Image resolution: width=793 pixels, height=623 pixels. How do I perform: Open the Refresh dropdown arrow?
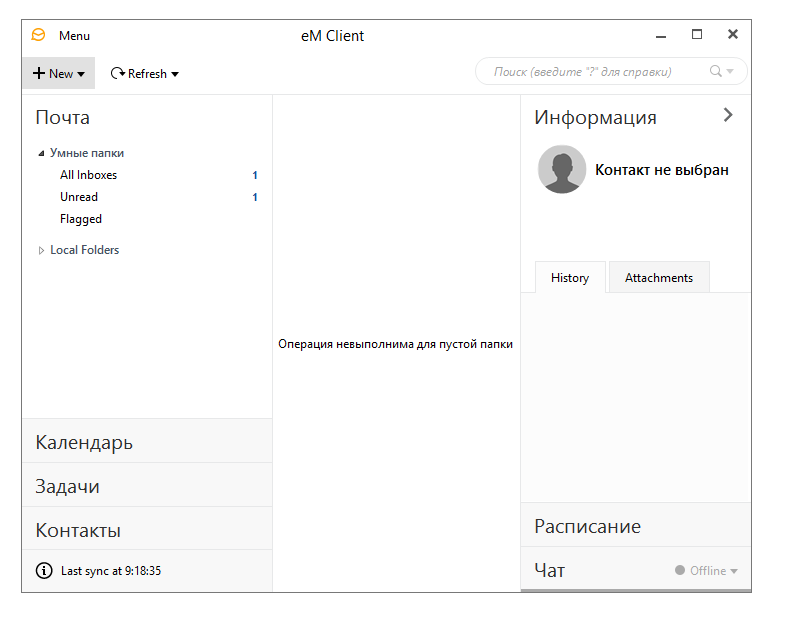pos(175,74)
